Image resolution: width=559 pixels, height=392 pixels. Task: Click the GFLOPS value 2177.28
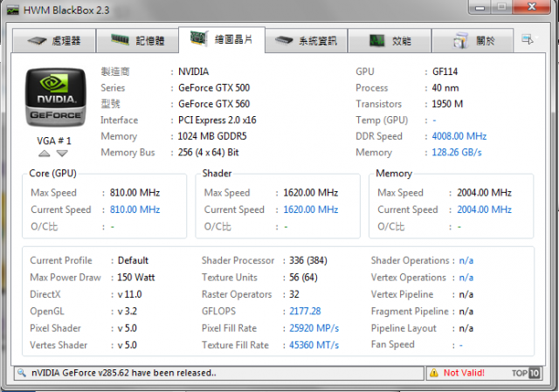[305, 311]
